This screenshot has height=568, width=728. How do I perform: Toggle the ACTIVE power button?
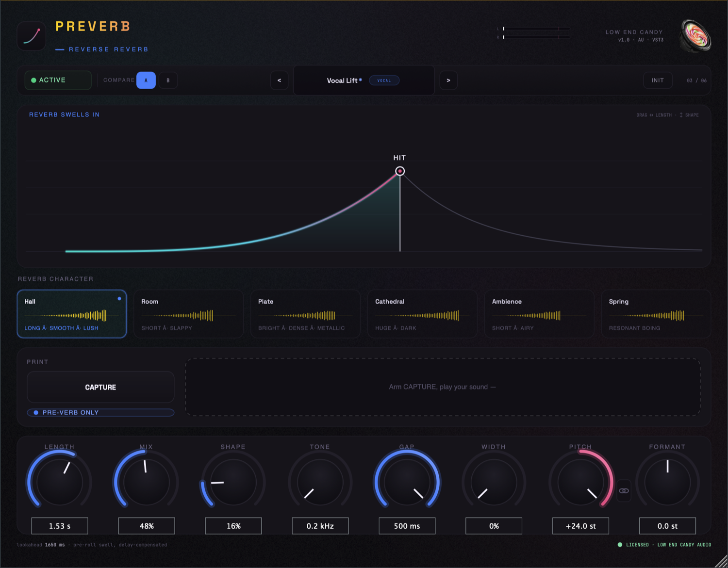coord(58,80)
